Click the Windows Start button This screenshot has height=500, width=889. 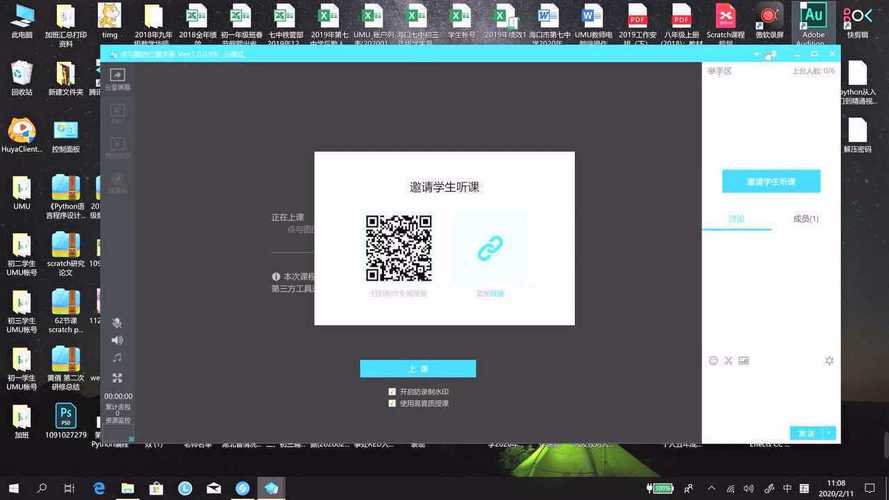(x=14, y=488)
